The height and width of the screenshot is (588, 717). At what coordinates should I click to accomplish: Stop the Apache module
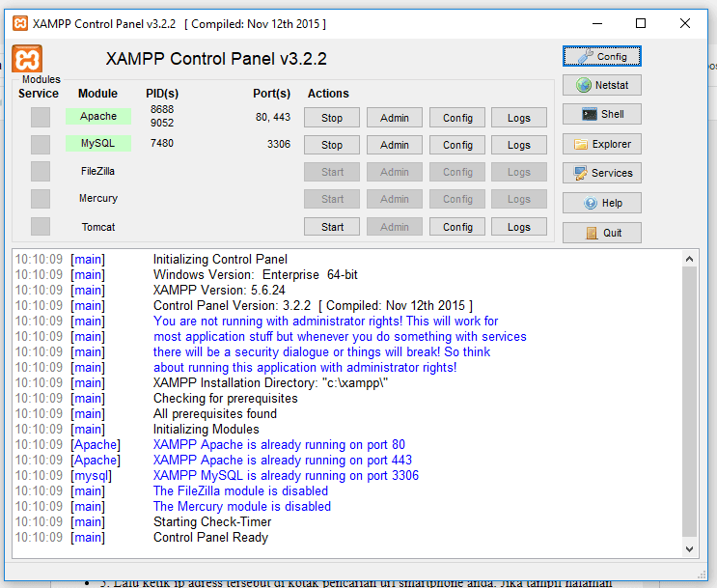(x=332, y=118)
